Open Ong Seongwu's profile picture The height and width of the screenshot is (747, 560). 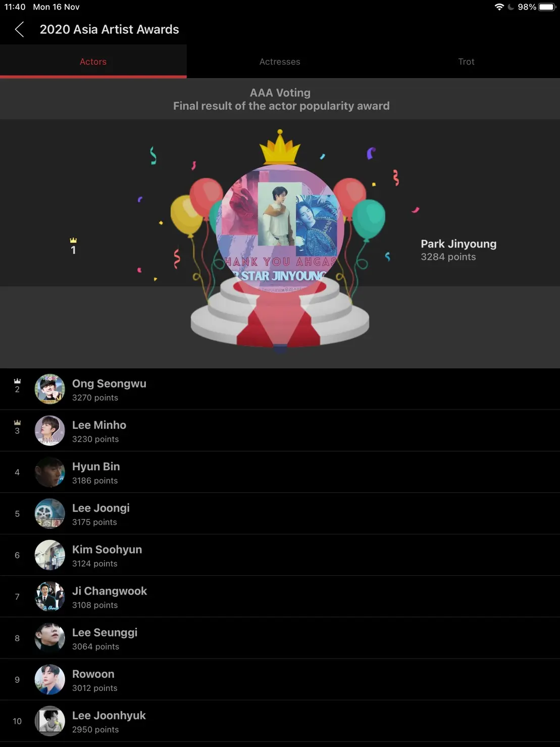pyautogui.click(x=49, y=389)
